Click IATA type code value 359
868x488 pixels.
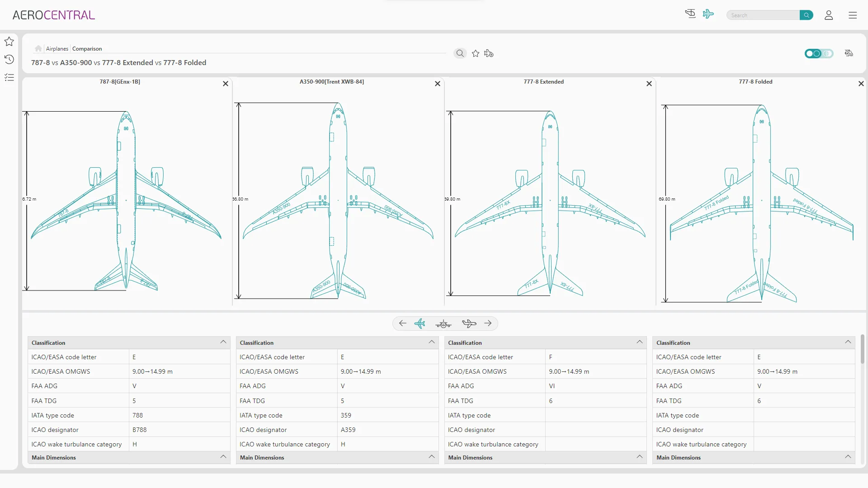[346, 415]
